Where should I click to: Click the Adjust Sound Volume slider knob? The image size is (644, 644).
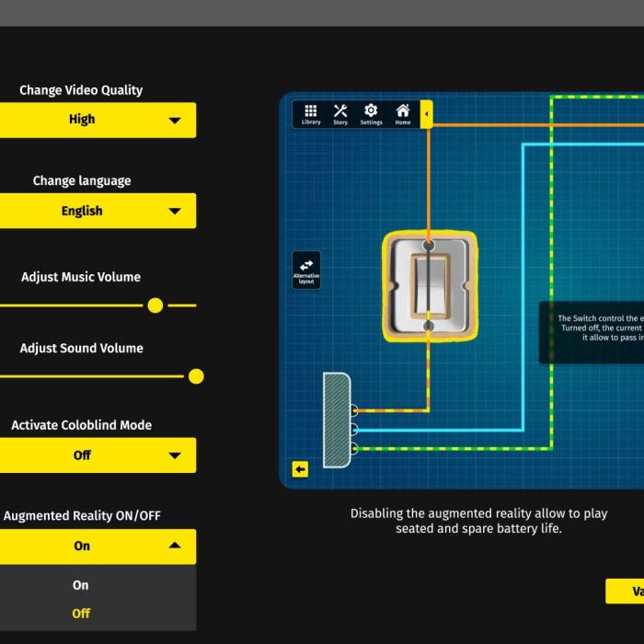point(195,376)
